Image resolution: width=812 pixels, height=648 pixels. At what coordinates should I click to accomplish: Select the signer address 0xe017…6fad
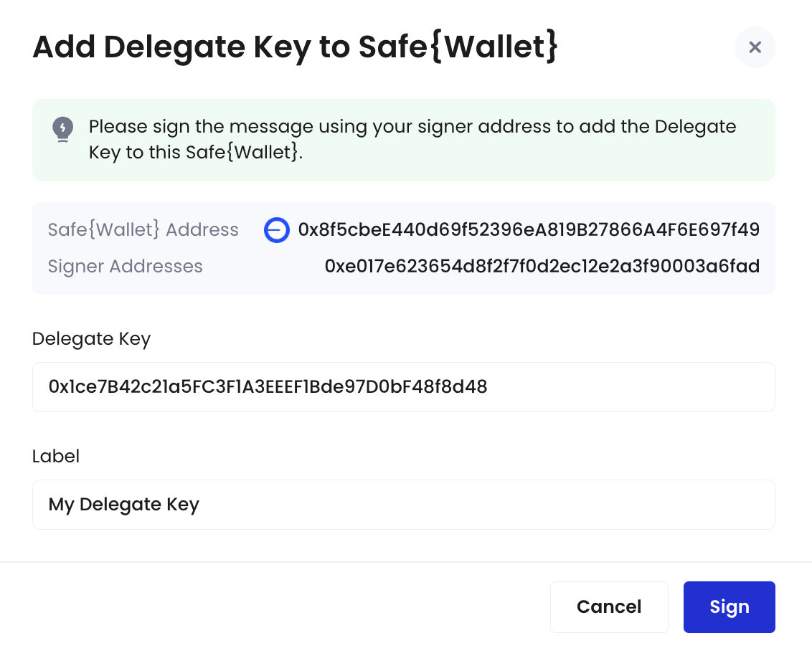pos(542,266)
